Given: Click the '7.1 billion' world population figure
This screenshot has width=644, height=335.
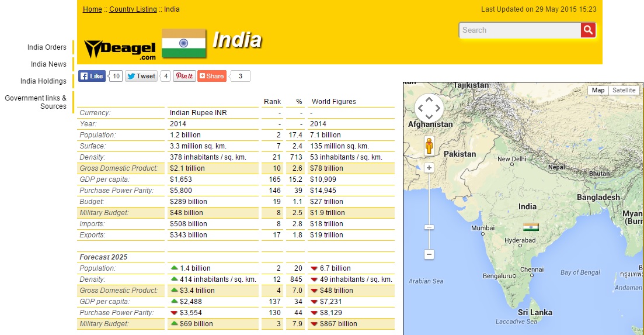Looking at the screenshot, I should point(325,135).
